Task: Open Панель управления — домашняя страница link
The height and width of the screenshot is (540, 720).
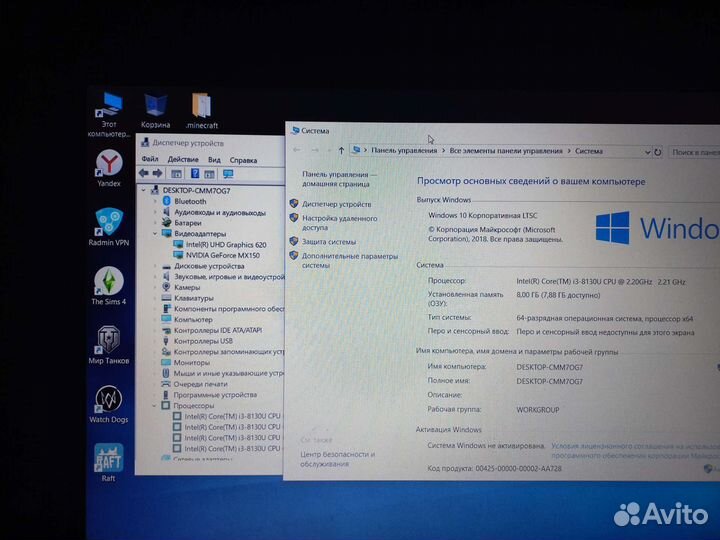Action: (x=339, y=179)
